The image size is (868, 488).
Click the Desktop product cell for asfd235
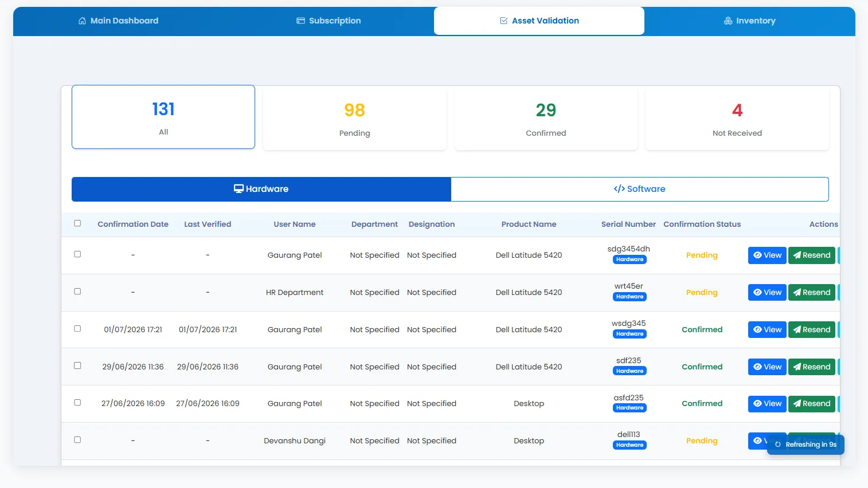coord(529,404)
